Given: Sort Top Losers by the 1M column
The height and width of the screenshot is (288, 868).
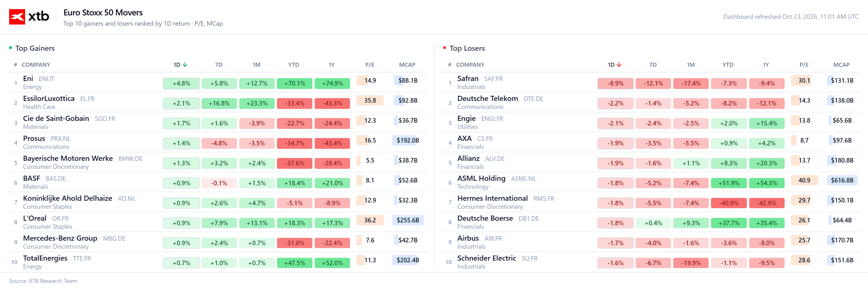Looking at the screenshot, I should pyautogui.click(x=691, y=65).
